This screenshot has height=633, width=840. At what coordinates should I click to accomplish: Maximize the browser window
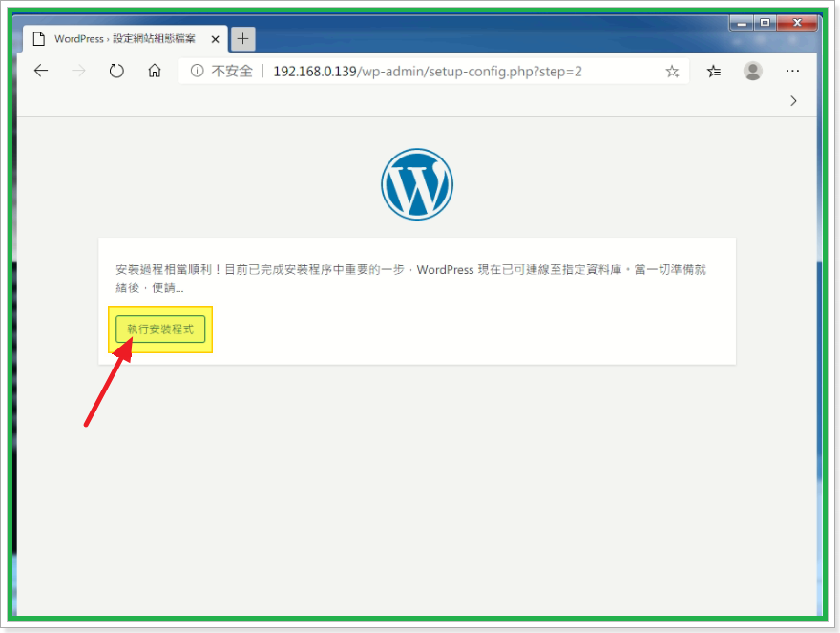click(x=765, y=23)
